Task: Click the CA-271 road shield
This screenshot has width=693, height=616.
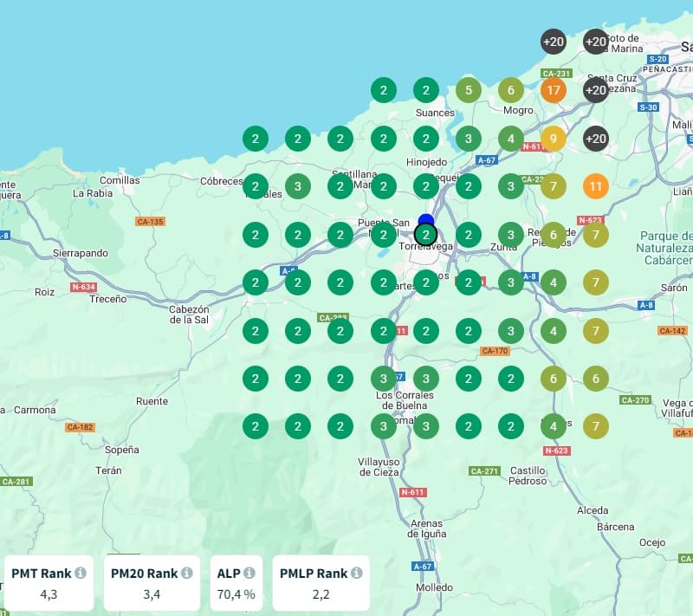Action: tap(485, 471)
